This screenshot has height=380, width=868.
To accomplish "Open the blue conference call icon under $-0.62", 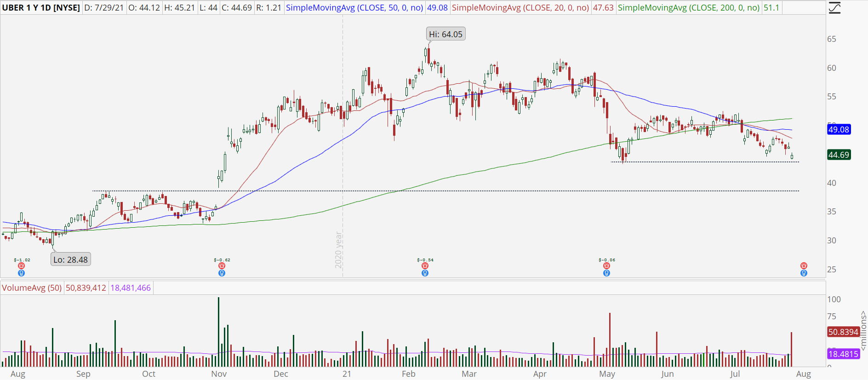I will tap(222, 273).
